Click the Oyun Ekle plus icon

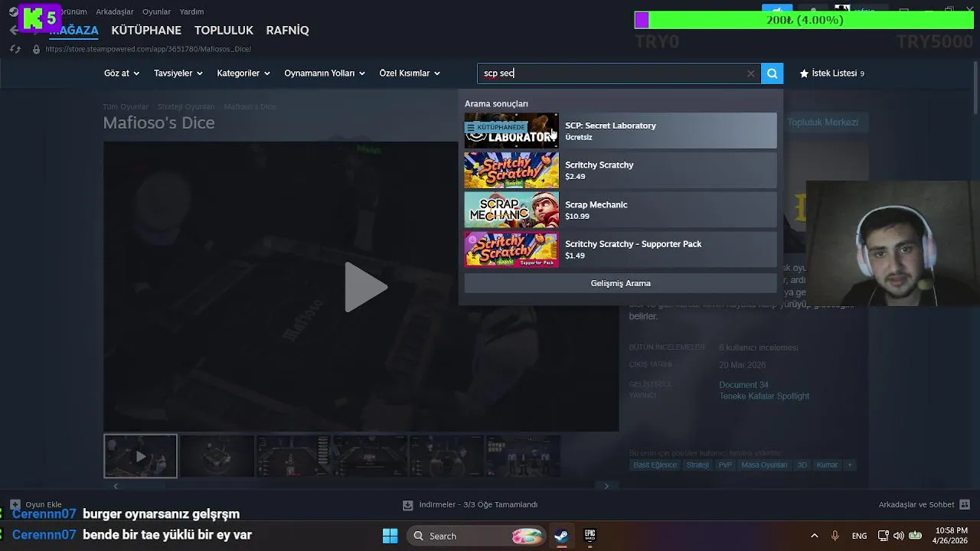15,505
